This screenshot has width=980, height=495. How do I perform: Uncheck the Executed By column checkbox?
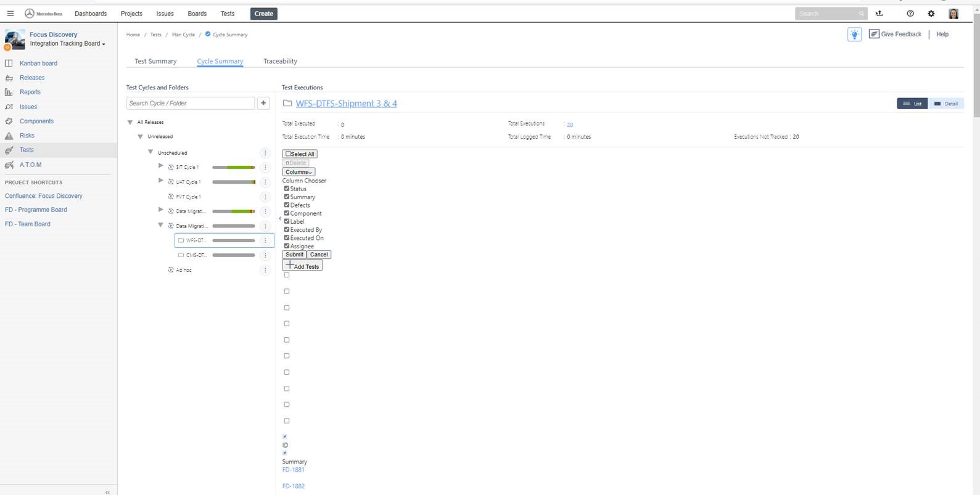click(286, 229)
